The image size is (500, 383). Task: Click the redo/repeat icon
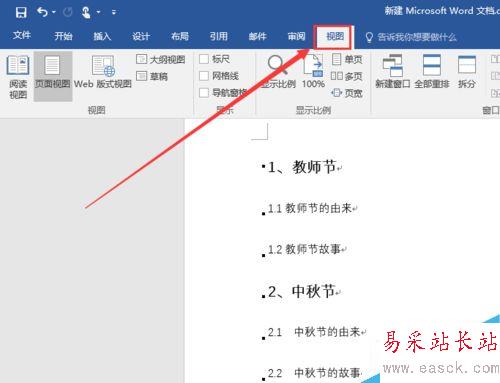point(68,12)
